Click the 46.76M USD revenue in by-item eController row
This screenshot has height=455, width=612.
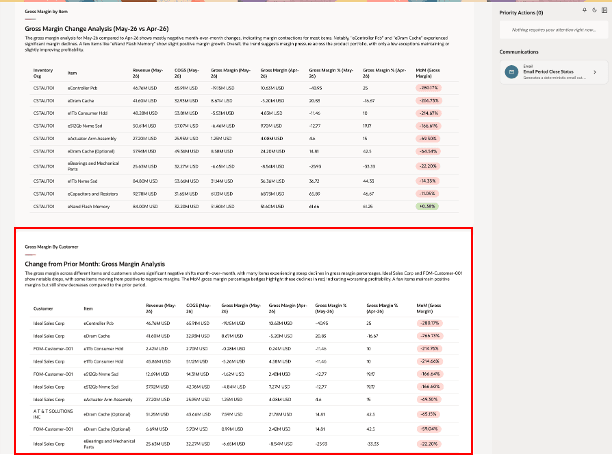coord(145,88)
